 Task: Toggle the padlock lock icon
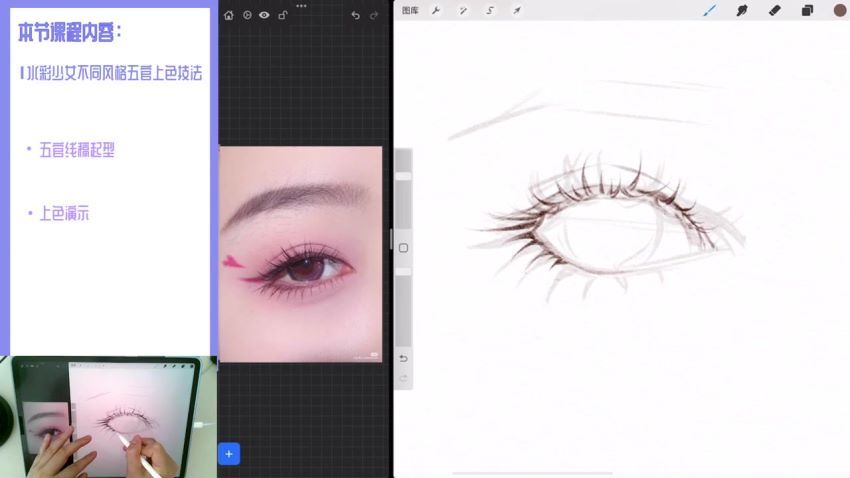[282, 15]
